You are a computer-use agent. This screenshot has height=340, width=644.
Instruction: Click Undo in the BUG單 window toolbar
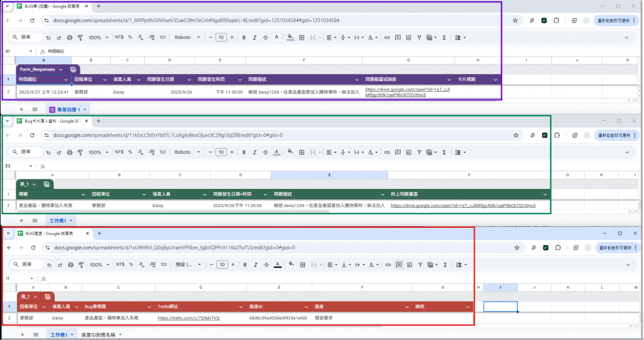(48, 37)
